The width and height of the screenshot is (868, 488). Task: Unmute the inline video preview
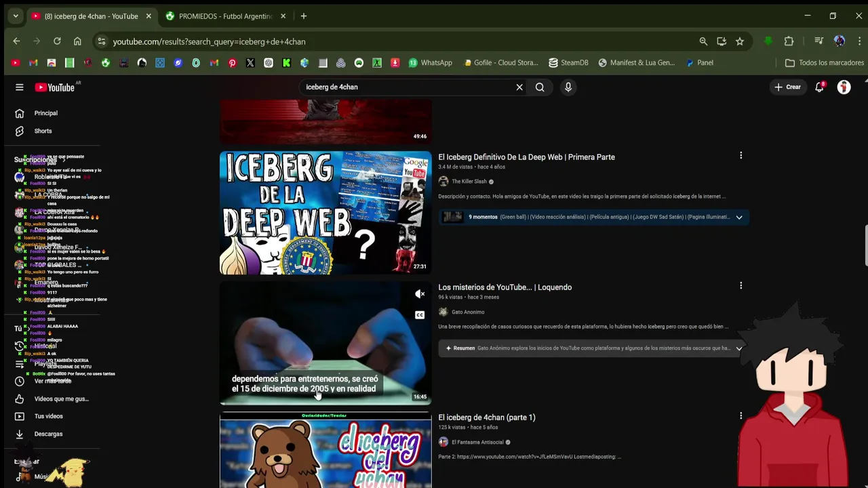pos(420,293)
